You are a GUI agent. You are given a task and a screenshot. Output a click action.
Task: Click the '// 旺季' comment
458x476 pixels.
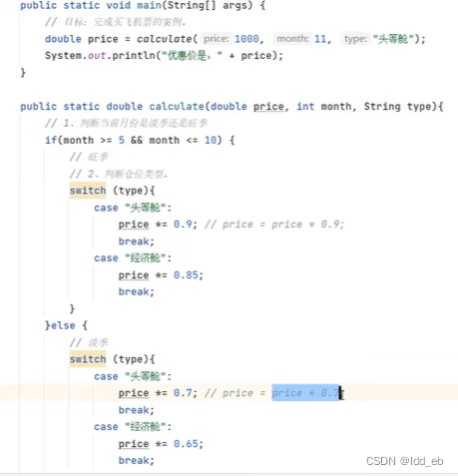89,157
